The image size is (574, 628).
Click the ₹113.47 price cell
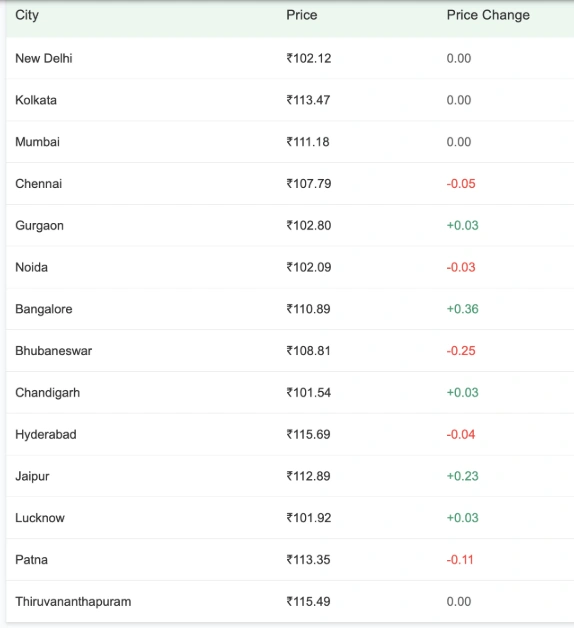pyautogui.click(x=308, y=100)
